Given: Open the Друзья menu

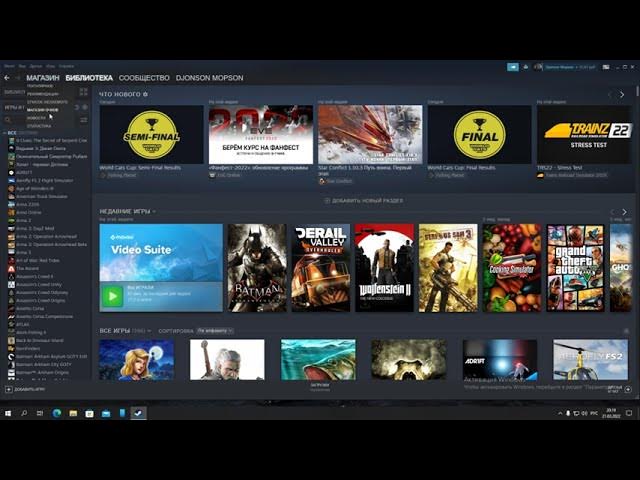Looking at the screenshot, I should pos(36,66).
